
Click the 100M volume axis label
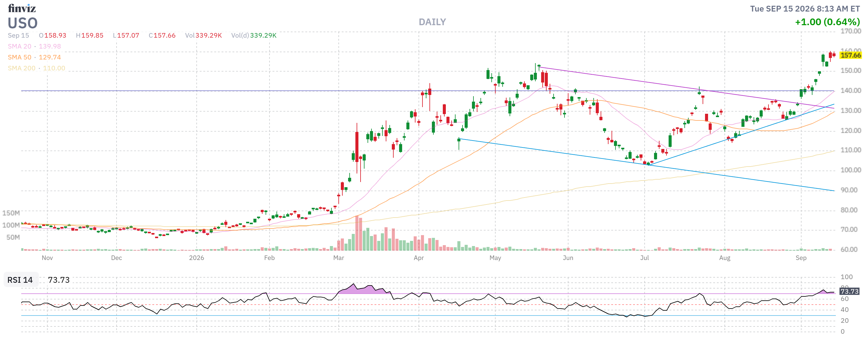[x=11, y=225]
